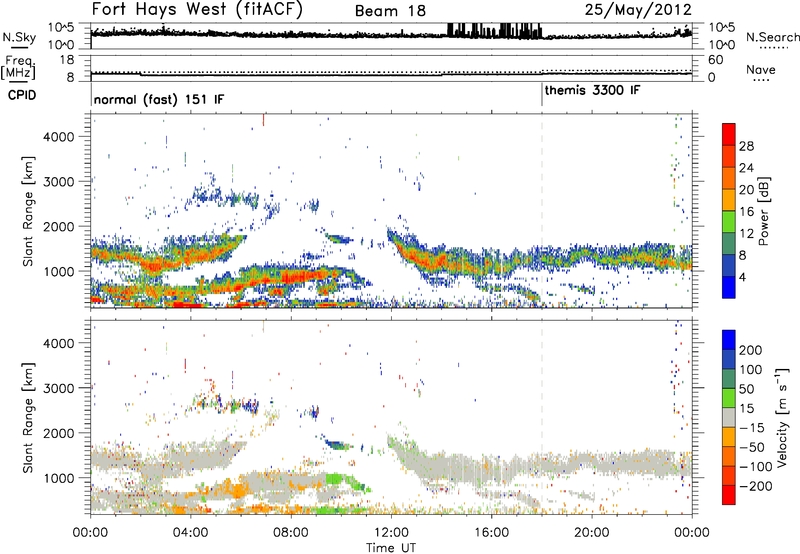
Task: Click the date '25/May/2012'
Action: pos(638,9)
